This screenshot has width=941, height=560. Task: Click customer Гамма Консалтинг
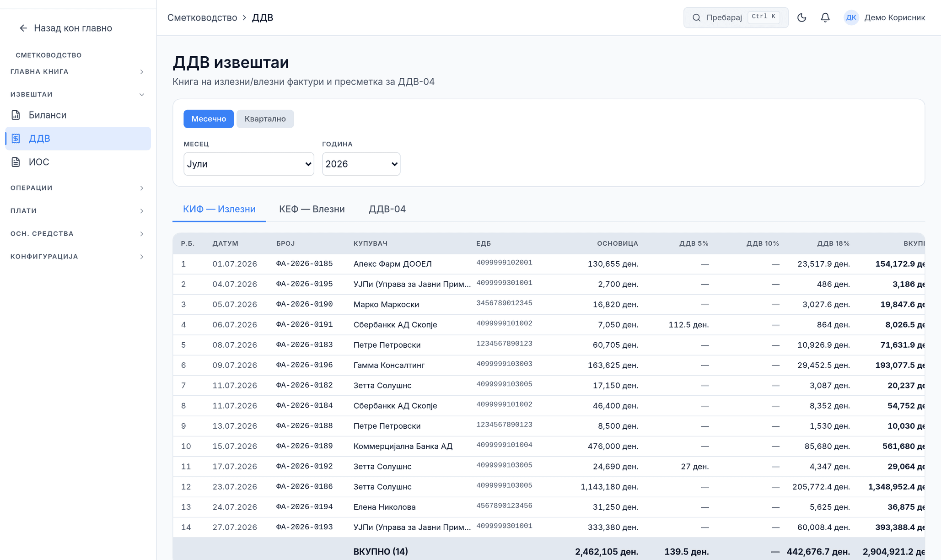click(x=389, y=365)
